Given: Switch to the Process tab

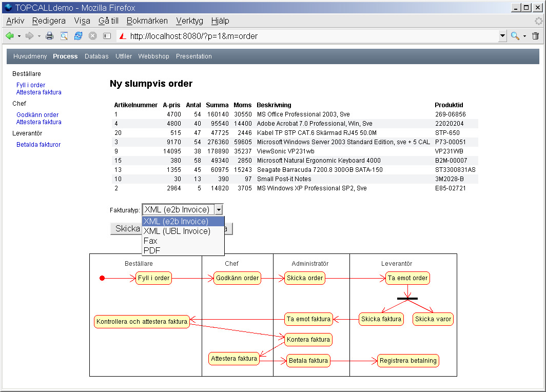Looking at the screenshot, I should tap(65, 56).
